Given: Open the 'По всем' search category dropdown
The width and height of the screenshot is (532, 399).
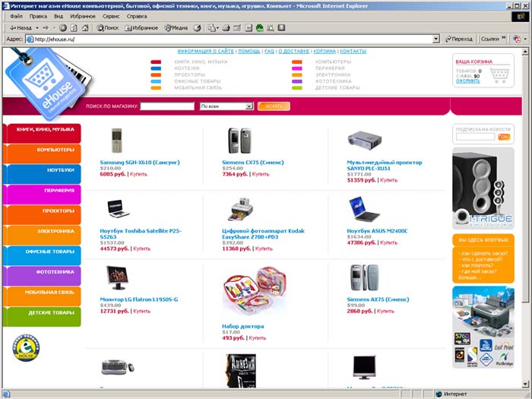Looking at the screenshot, I should (226, 106).
